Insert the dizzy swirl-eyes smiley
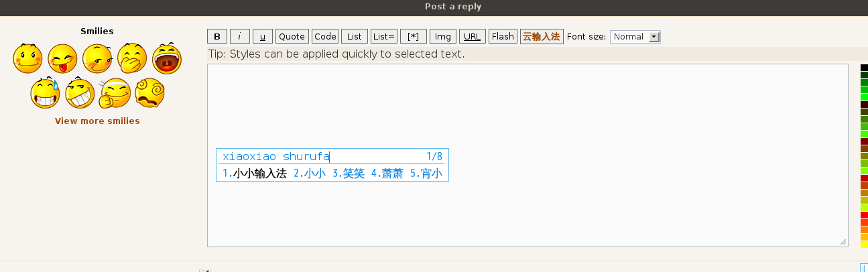The width and height of the screenshot is (868, 272). (x=149, y=93)
